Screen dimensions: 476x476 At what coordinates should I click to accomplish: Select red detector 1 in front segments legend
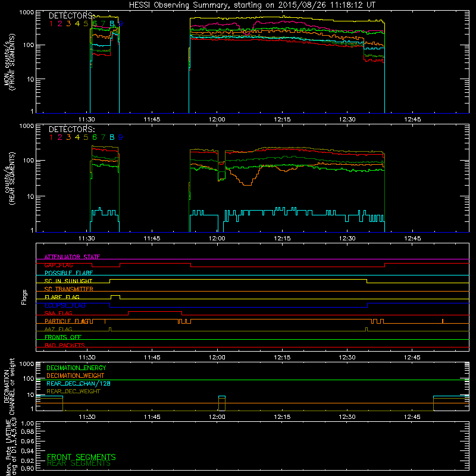[x=51, y=23]
